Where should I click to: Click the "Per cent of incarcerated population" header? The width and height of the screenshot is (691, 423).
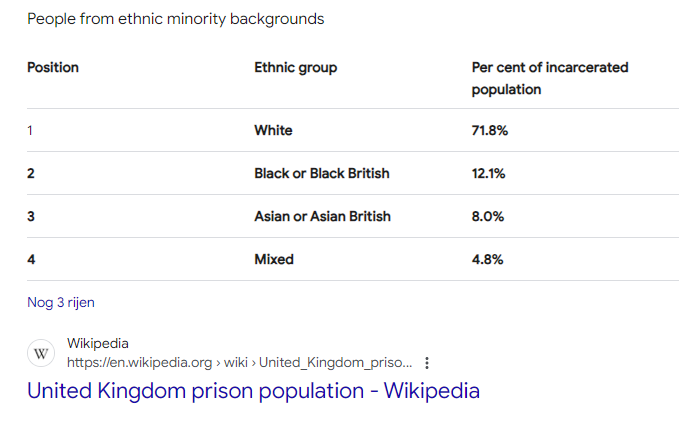[550, 78]
